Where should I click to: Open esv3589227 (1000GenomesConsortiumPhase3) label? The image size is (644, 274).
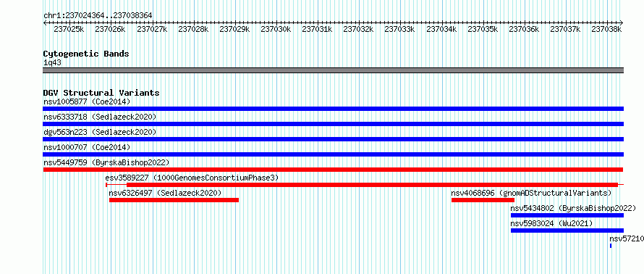(x=192, y=178)
